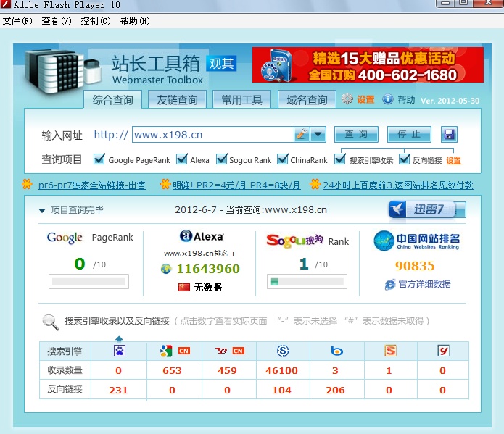Click the red 400-602-1680 banner ad
The height and width of the screenshot is (434, 504).
coord(368,65)
